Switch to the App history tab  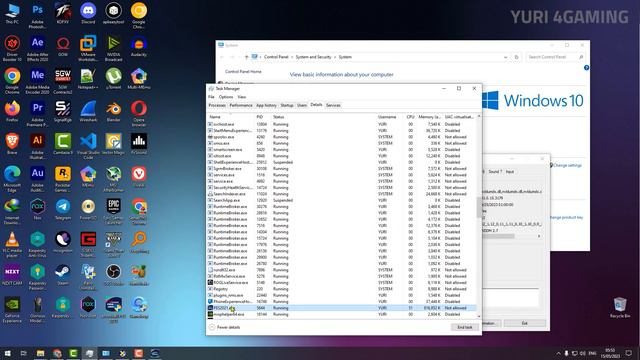[x=266, y=105]
